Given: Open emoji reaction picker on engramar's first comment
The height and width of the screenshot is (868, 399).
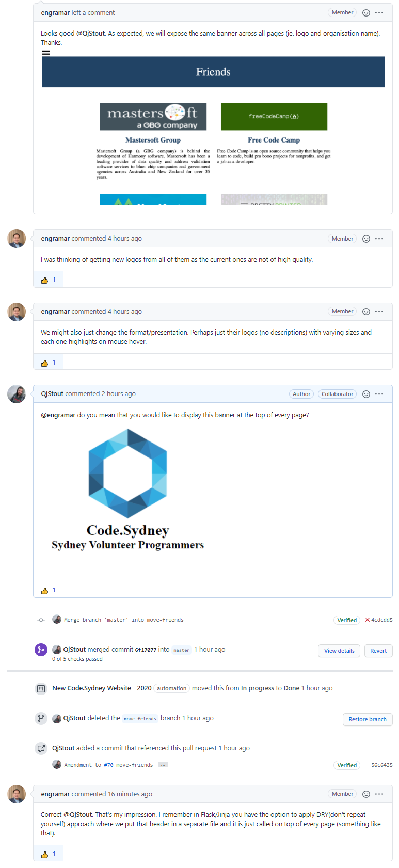Looking at the screenshot, I should [366, 12].
